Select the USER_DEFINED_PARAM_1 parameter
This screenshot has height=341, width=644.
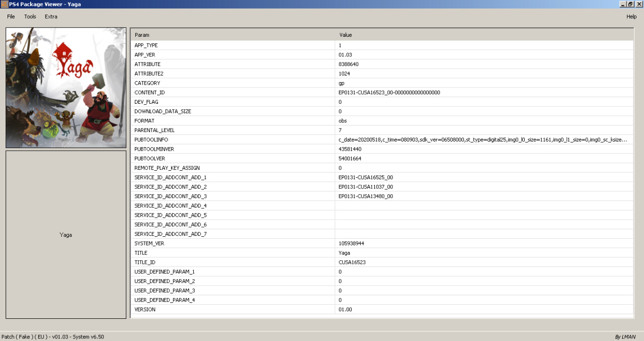tap(165, 271)
